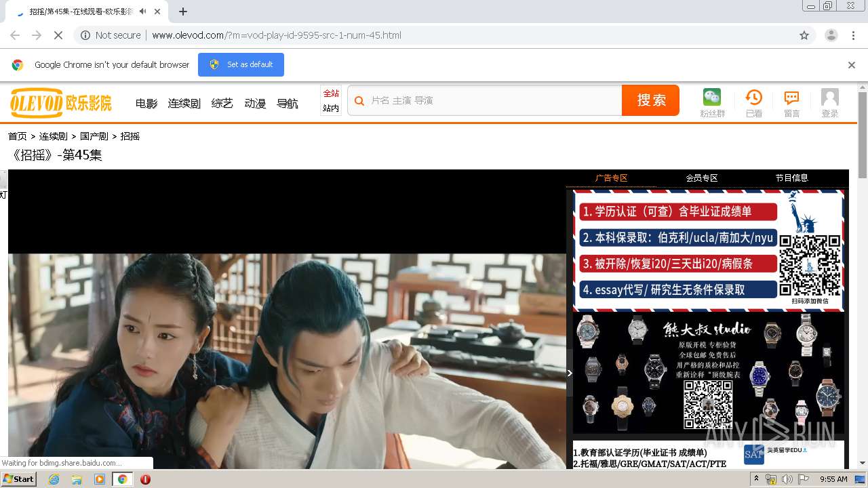The height and width of the screenshot is (488, 868).
Task: Click Chrome icon in taskbar
Action: pos(122,479)
